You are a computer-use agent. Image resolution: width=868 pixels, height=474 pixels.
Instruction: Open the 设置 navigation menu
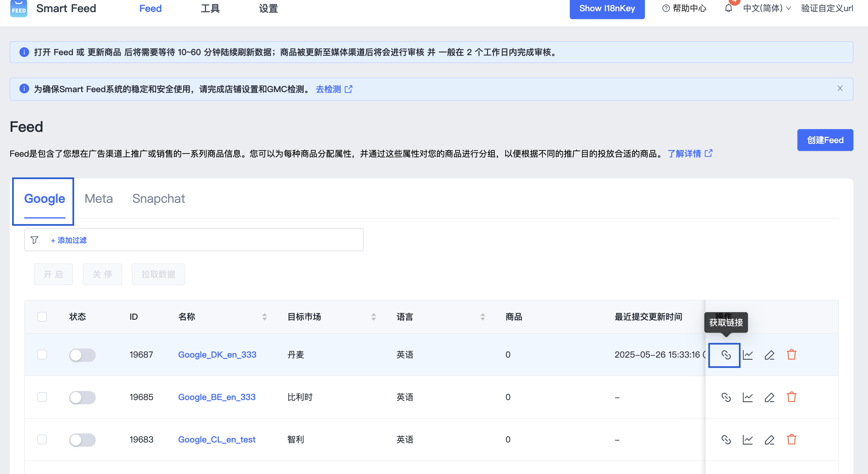tap(269, 8)
